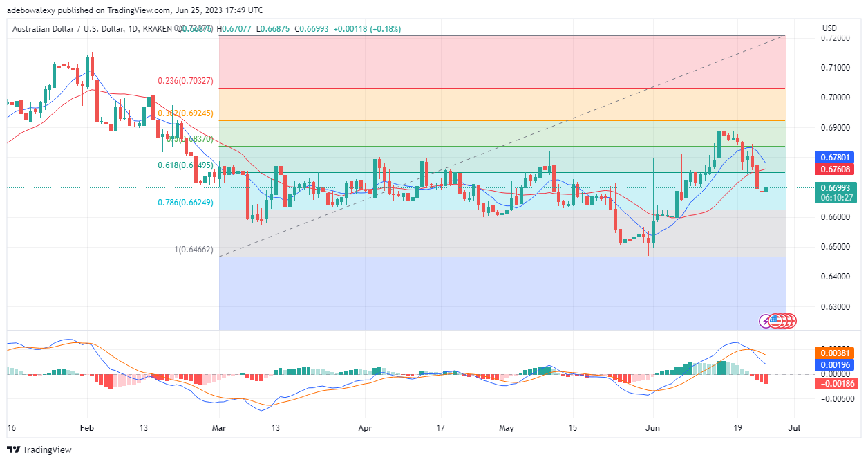Click the 0.71000 price axis label
This screenshot has width=868, height=462.
click(x=836, y=68)
